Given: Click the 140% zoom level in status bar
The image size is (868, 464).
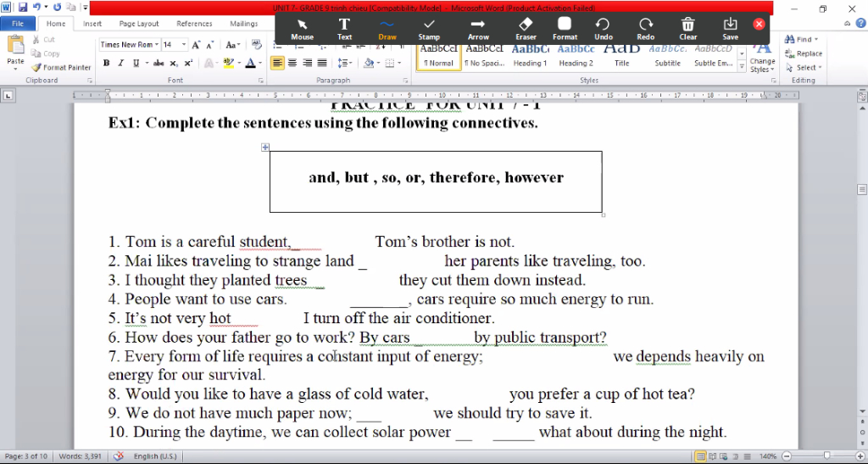Looking at the screenshot, I should pyautogui.click(x=768, y=456).
